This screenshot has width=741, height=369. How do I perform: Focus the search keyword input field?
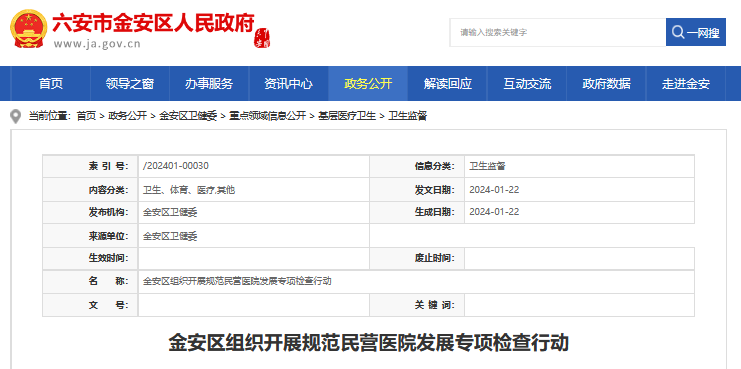pyautogui.click(x=558, y=32)
